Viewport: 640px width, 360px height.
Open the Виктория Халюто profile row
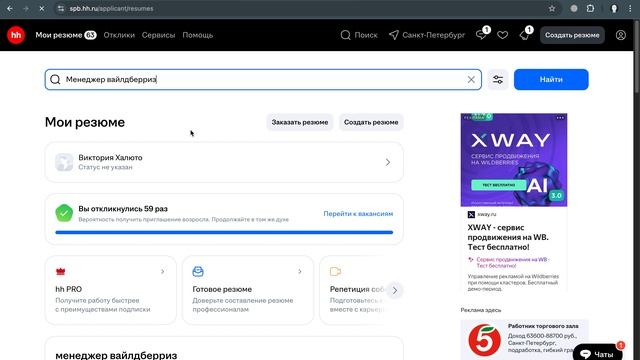224,162
